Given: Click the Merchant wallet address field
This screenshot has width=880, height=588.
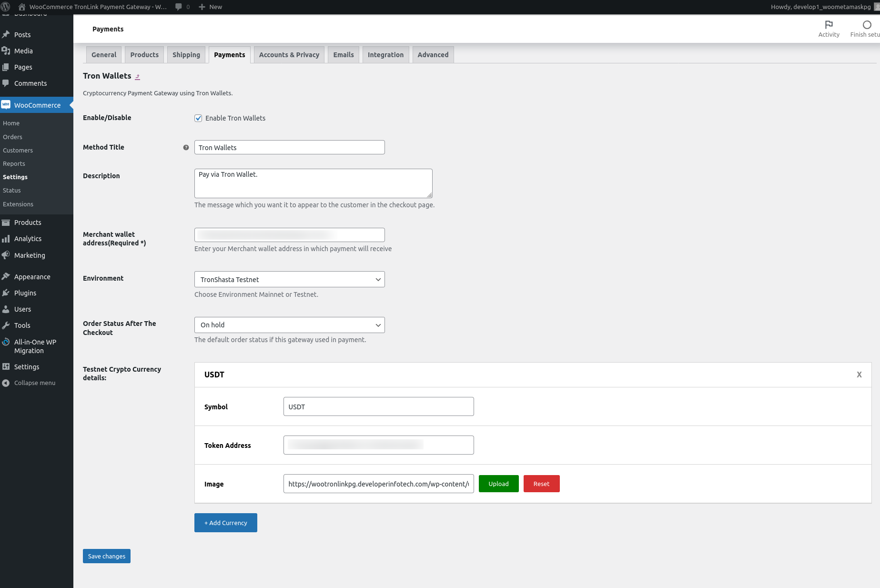Looking at the screenshot, I should tap(290, 235).
